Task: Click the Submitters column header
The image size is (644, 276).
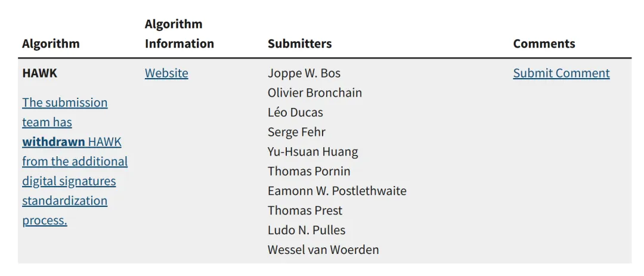Action: coord(299,44)
